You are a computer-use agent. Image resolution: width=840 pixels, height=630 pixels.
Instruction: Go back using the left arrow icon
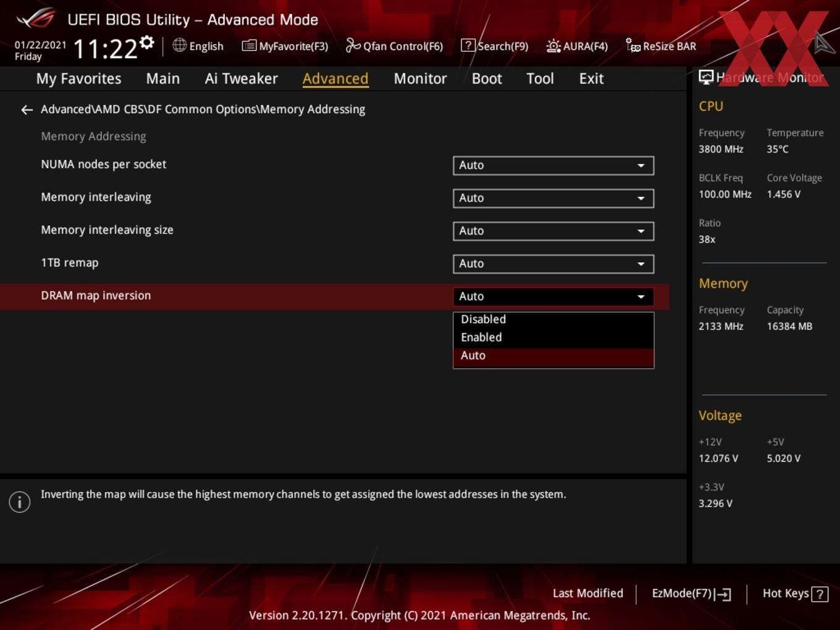point(27,110)
